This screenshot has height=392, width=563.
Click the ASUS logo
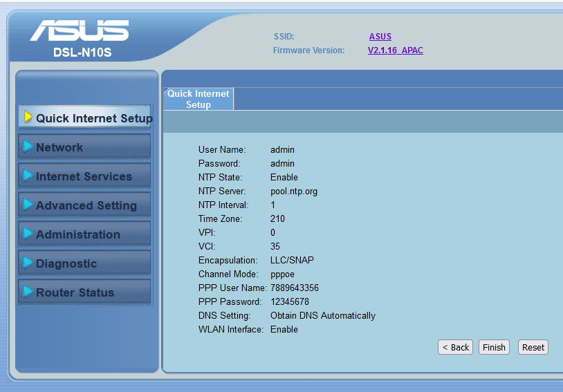click(80, 30)
